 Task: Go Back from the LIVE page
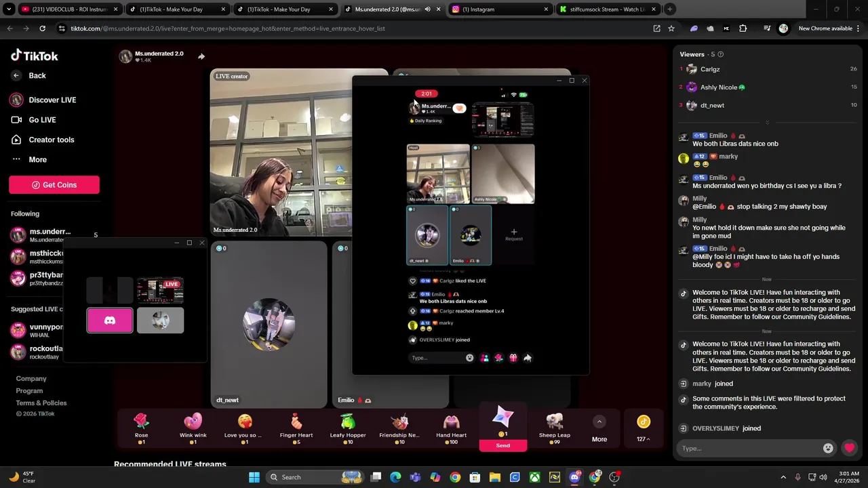tap(28, 75)
